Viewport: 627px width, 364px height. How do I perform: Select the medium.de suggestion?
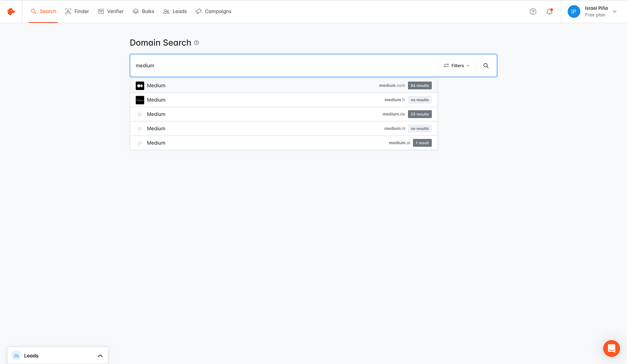283,114
